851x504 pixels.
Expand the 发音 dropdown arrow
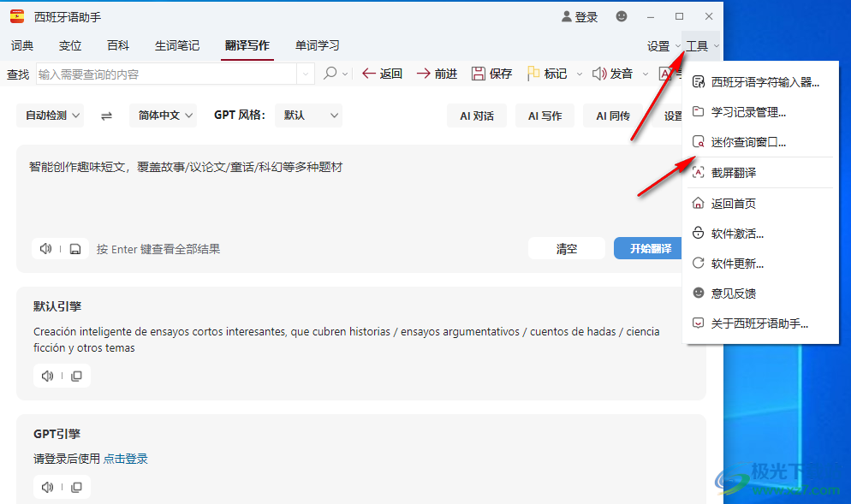click(646, 74)
